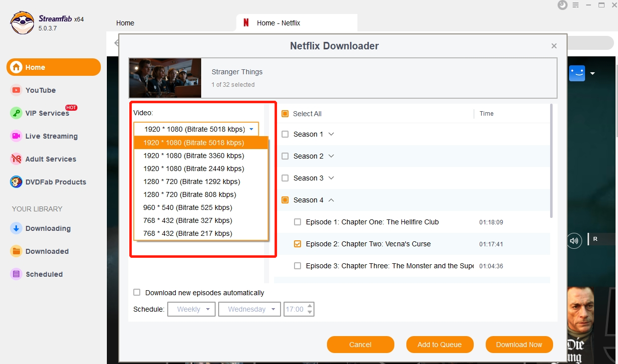Image resolution: width=618 pixels, height=364 pixels.
Task: Close the Netflix Downloader dialog
Action: click(x=554, y=46)
